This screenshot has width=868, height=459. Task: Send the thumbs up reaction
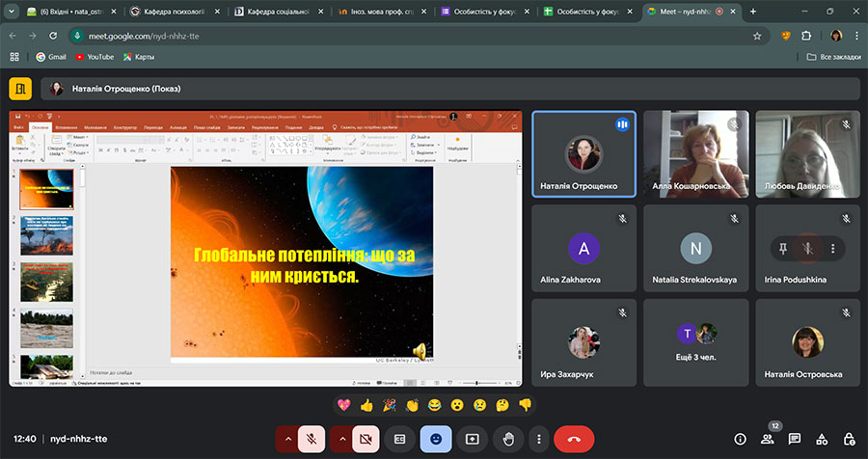[366, 405]
